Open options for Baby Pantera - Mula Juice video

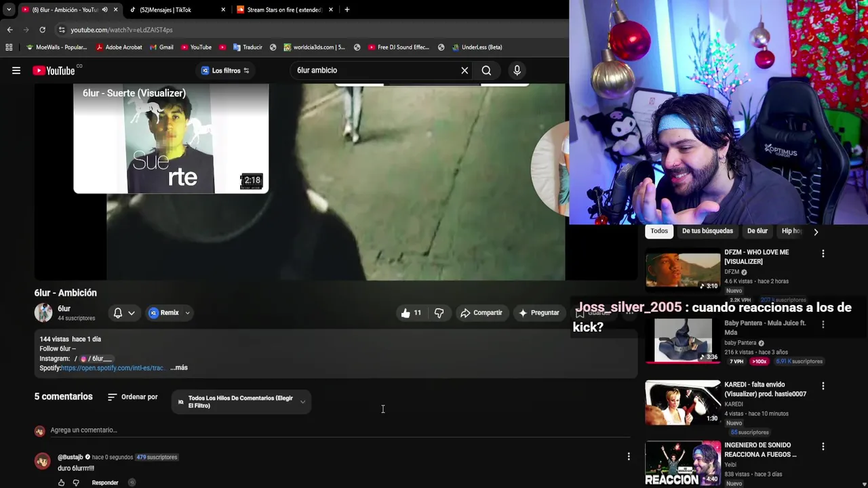[823, 325]
